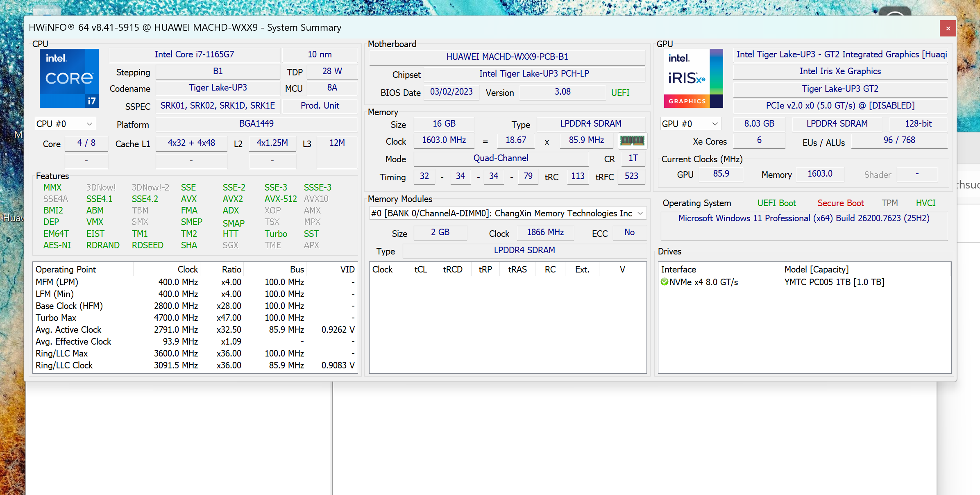Click the AVX-512 feature flag

click(281, 199)
